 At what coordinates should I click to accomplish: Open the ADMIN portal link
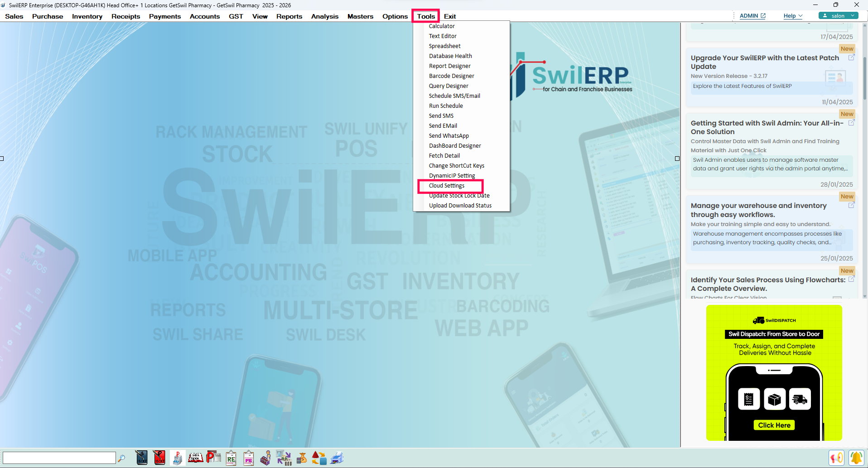click(752, 15)
